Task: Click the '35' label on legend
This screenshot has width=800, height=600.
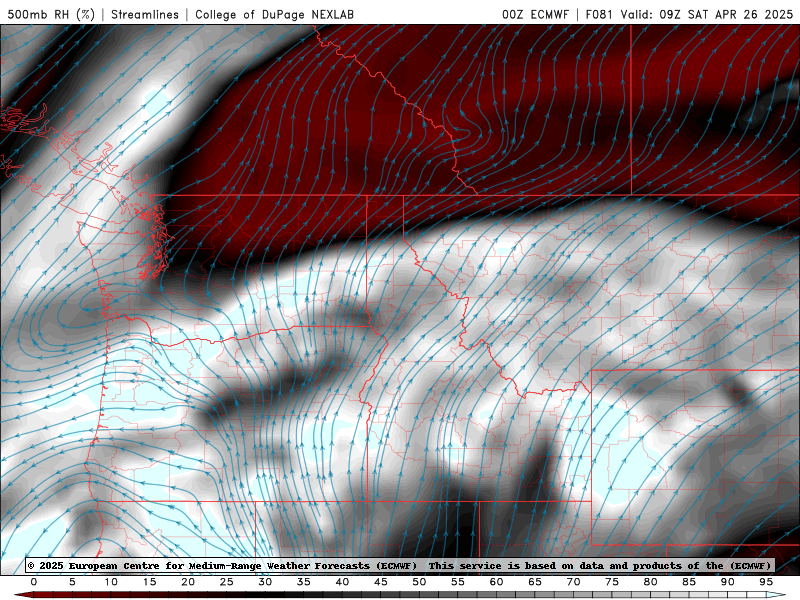Action: tap(303, 582)
